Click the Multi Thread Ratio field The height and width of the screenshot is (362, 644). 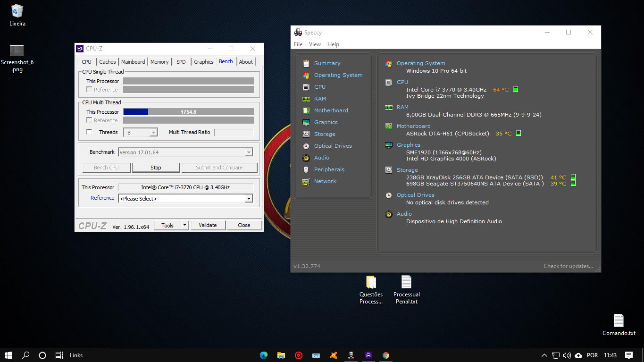(x=234, y=133)
